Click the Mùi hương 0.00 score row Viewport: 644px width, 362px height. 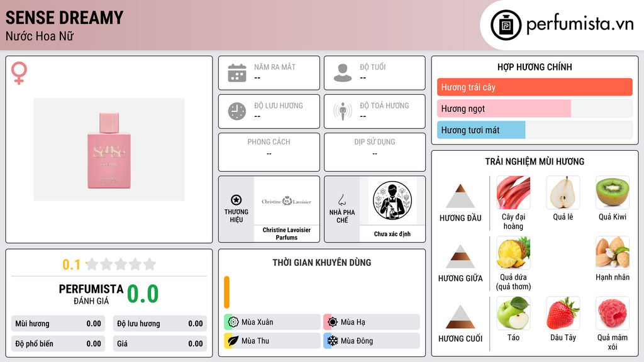[x=58, y=324]
